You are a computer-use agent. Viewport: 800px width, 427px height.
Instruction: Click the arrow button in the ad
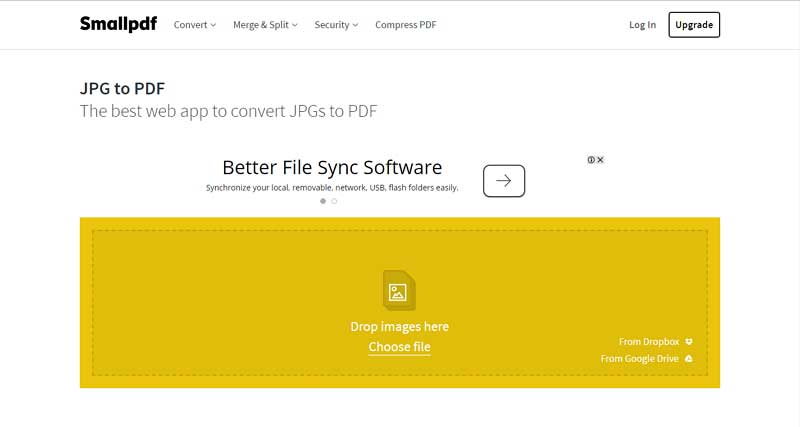point(504,181)
